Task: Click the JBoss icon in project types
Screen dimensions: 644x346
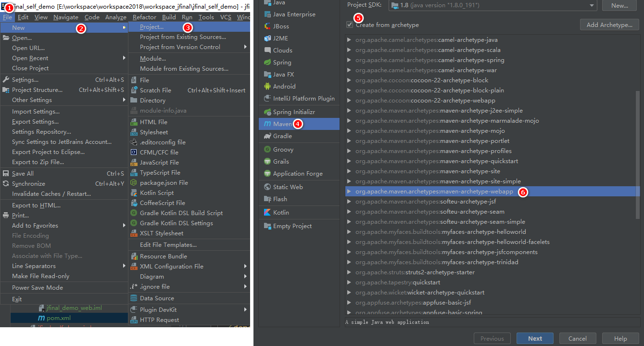Action: tap(267, 26)
